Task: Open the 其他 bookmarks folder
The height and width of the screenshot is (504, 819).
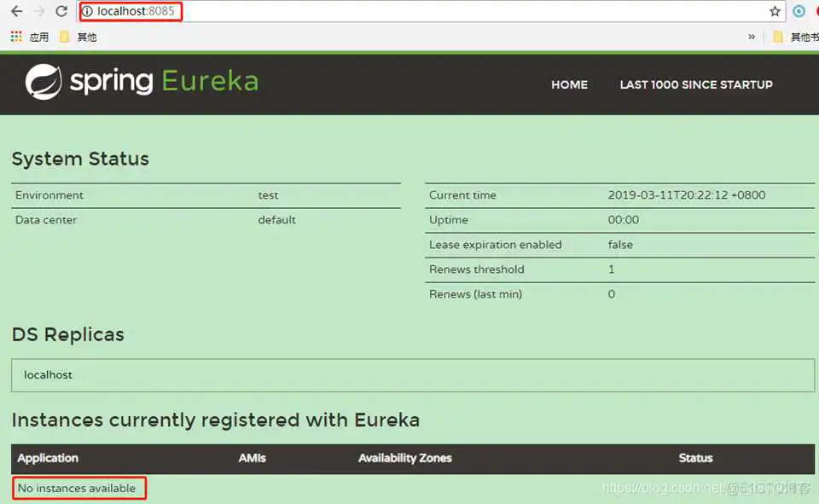Action: (x=78, y=37)
